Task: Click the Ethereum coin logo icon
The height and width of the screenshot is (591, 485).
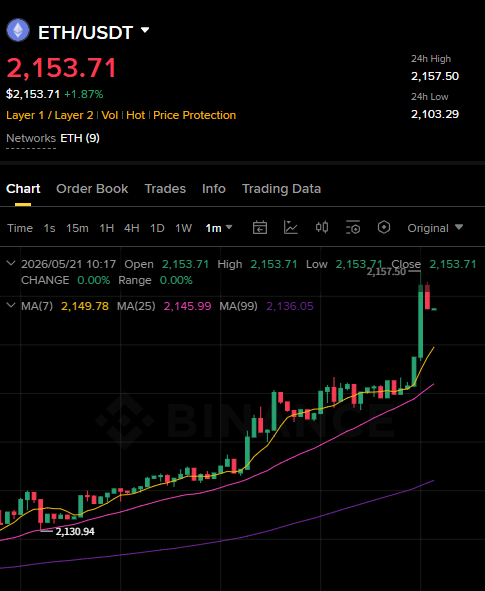Action: [x=18, y=31]
